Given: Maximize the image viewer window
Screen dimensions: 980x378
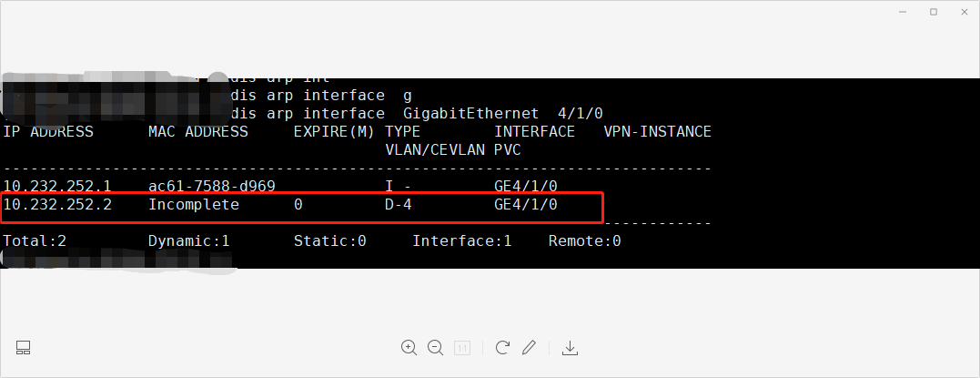Looking at the screenshot, I should click(x=933, y=12).
